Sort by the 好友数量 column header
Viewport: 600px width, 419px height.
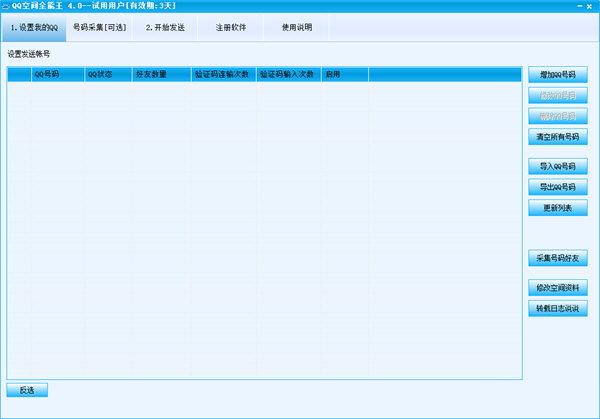pos(160,75)
